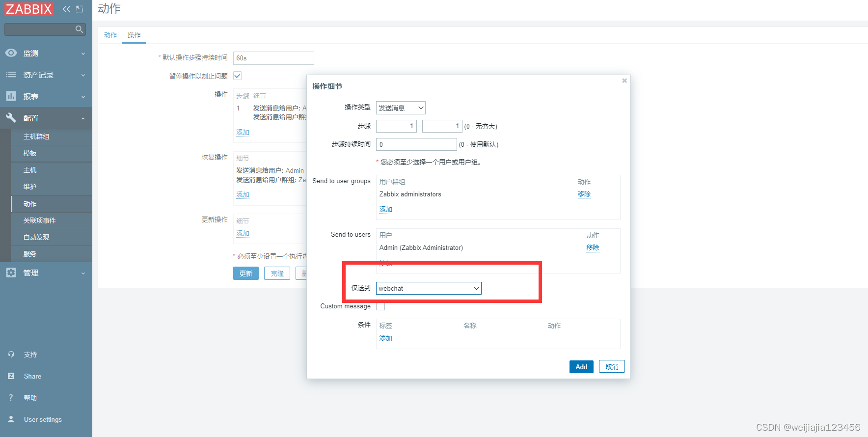This screenshot has width=868, height=437.
Task: Click the Share label in sidebar
Action: click(32, 376)
